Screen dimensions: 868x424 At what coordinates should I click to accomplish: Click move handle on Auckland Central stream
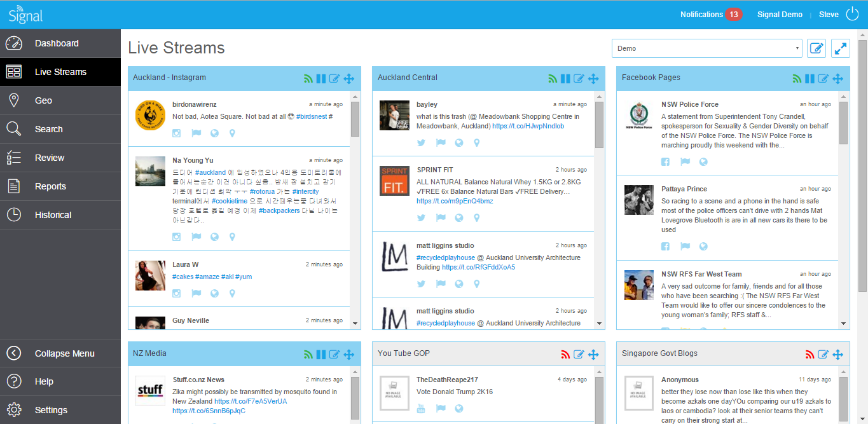(593, 79)
